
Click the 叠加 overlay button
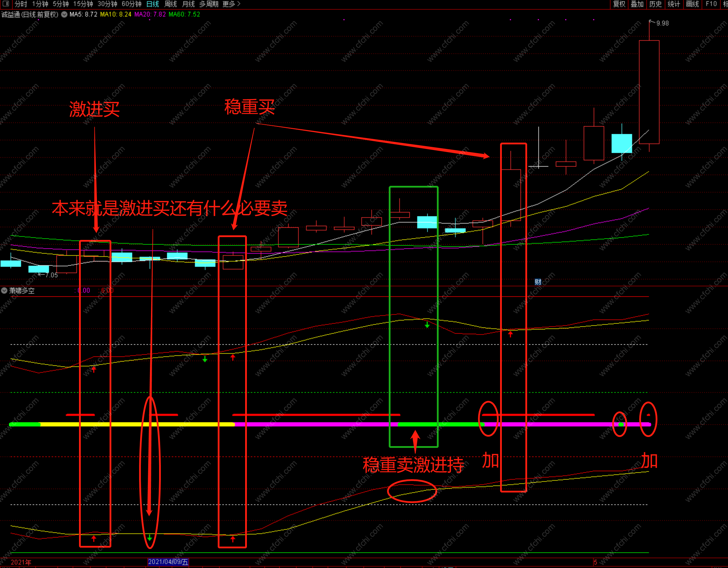(637, 4)
